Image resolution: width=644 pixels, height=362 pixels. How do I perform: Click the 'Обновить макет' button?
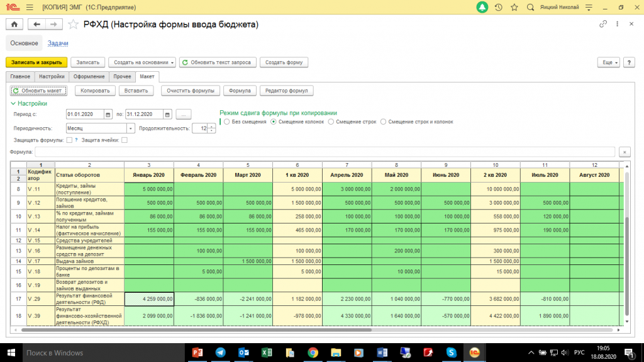(38, 91)
